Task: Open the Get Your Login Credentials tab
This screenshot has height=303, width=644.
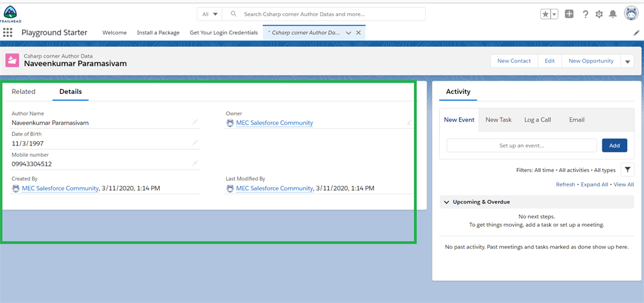Action: click(x=223, y=33)
